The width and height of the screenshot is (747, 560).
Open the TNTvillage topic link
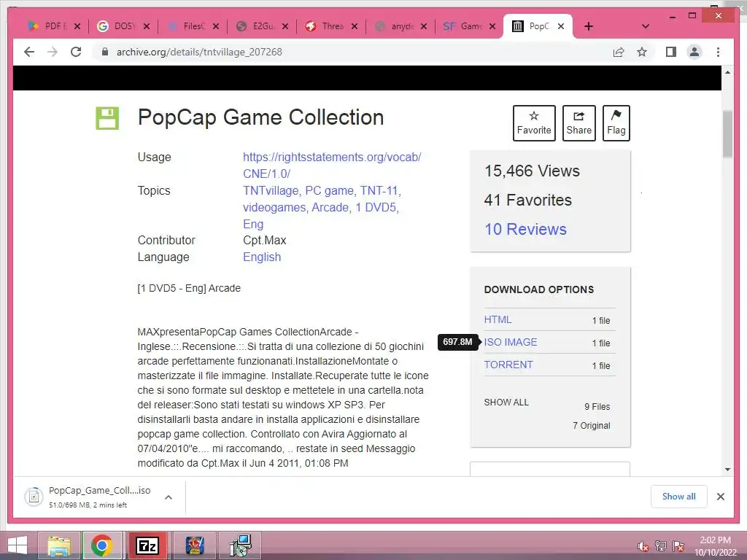271,190
